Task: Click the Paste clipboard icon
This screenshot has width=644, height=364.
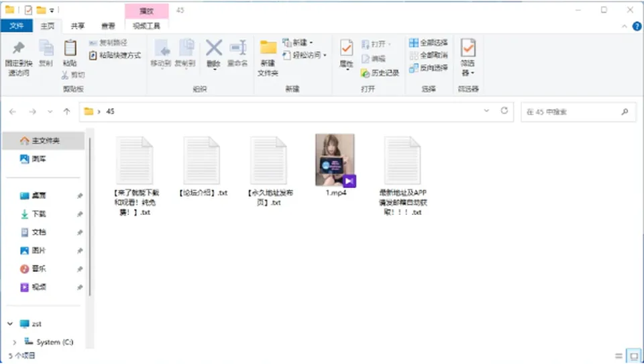Action: [70, 48]
